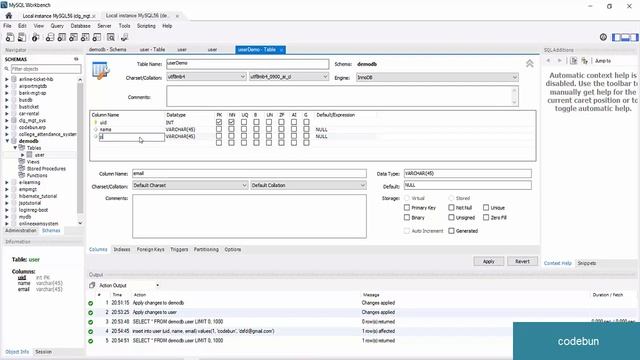Check UQ checkbox in the uid row
This screenshot has height=360, width=640.
tap(244, 122)
